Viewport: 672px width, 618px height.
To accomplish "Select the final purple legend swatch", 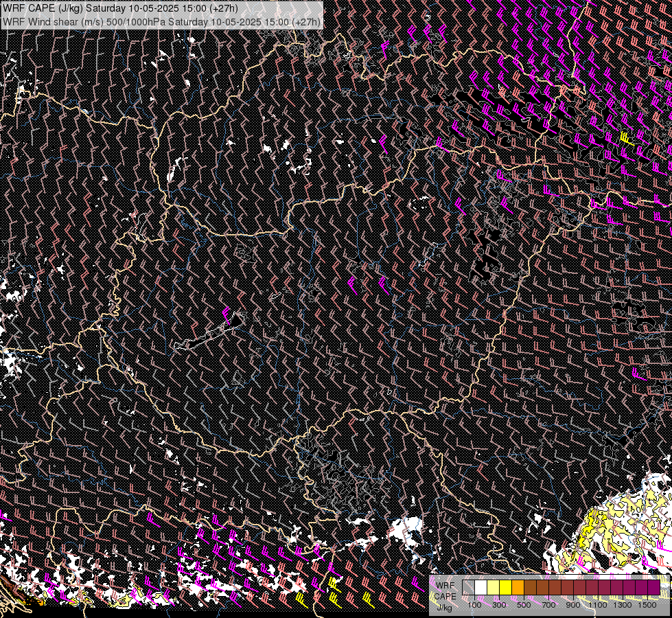I will click(653, 588).
